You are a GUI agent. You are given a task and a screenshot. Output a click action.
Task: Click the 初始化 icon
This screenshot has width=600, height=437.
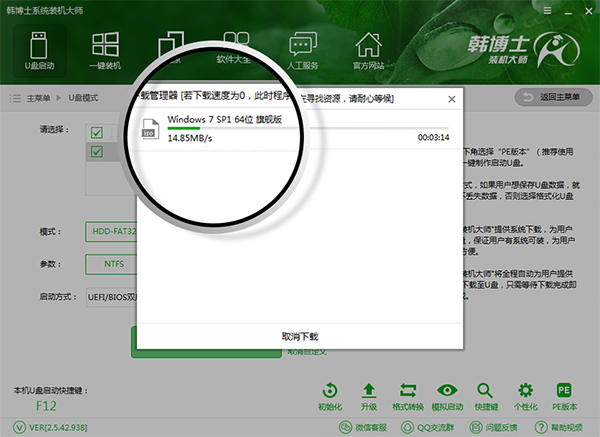pyautogui.click(x=330, y=396)
